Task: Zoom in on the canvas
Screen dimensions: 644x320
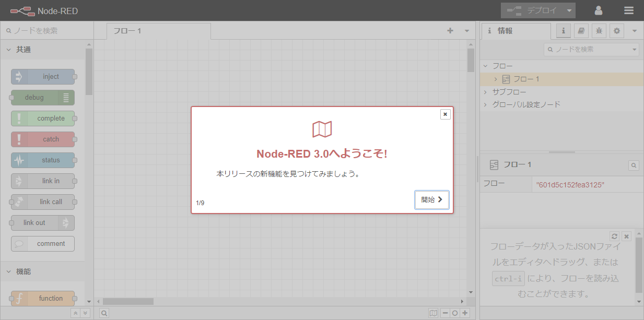Action: [x=465, y=313]
